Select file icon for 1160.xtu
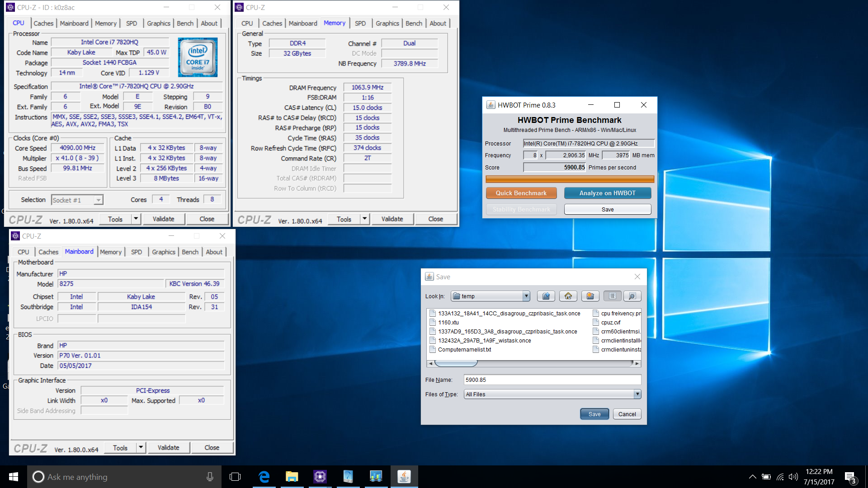 point(433,322)
